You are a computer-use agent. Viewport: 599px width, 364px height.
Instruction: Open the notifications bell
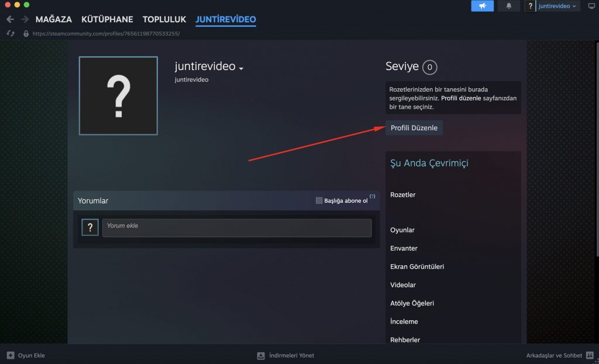point(508,6)
